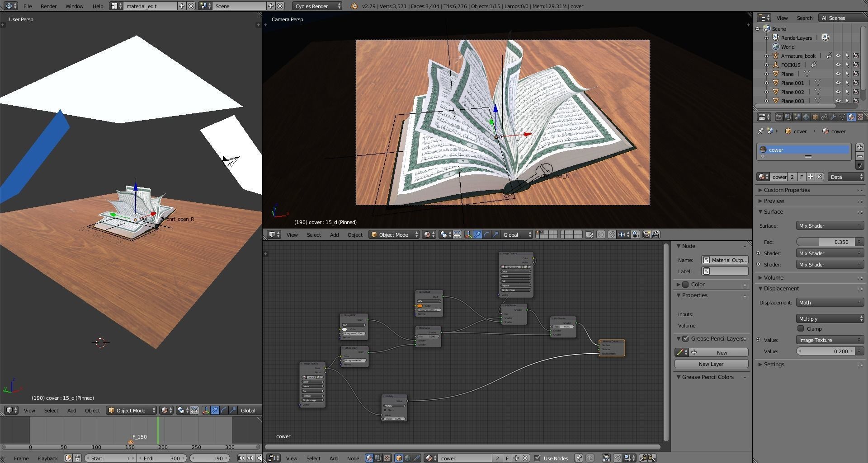
Task: Toggle visibility eye for Plane.002
Action: tap(838, 92)
